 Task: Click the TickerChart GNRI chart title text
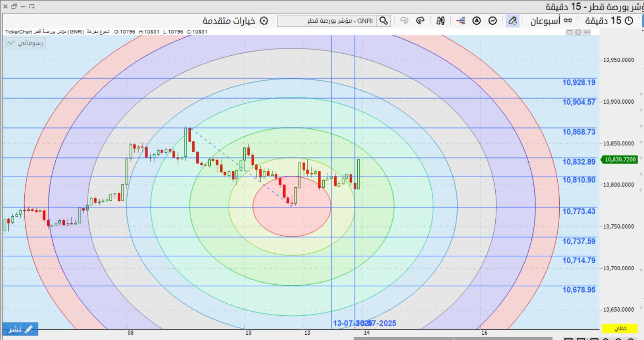pyautogui.click(x=57, y=32)
